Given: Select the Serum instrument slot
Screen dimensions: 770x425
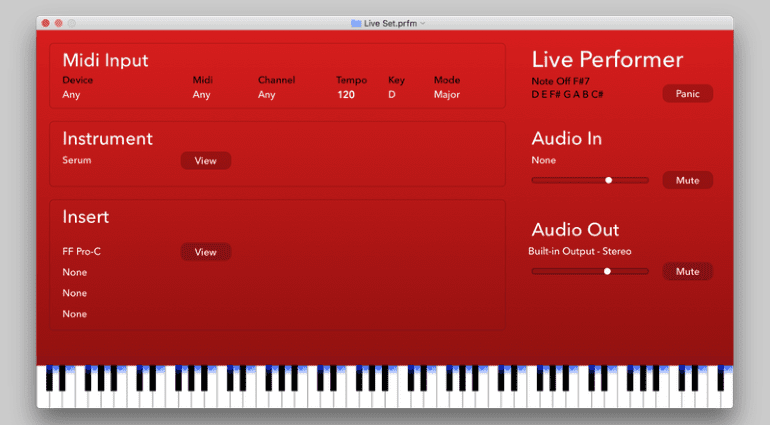Looking at the screenshot, I should tap(76, 160).
